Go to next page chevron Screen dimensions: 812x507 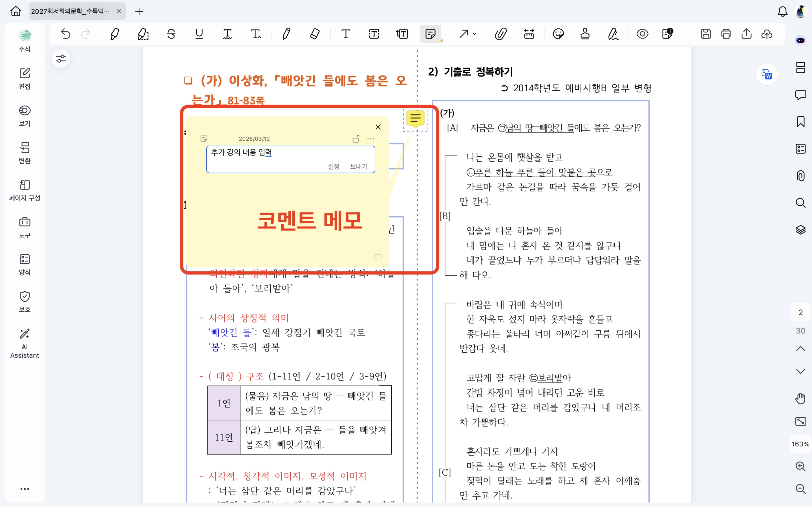click(801, 372)
